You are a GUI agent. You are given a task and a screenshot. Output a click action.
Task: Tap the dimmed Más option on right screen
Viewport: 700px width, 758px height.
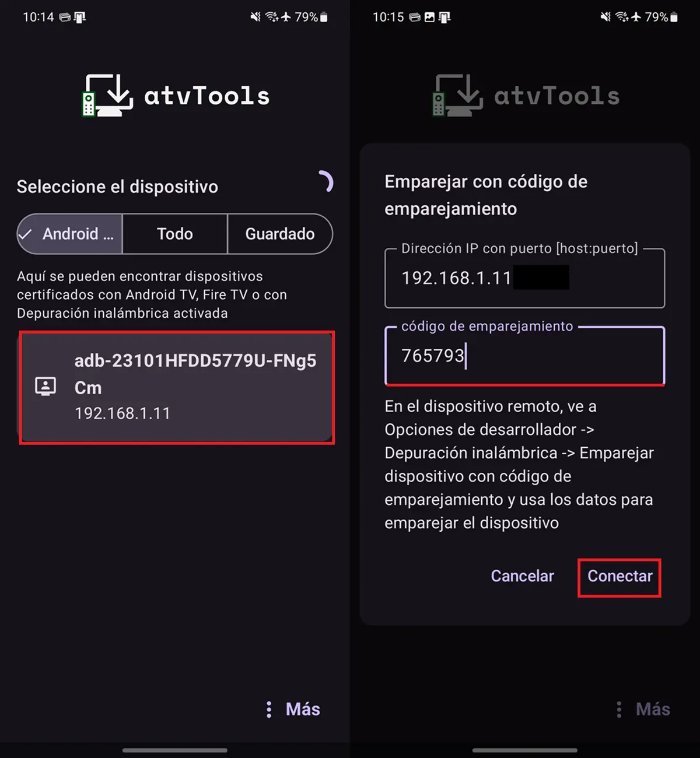click(643, 709)
